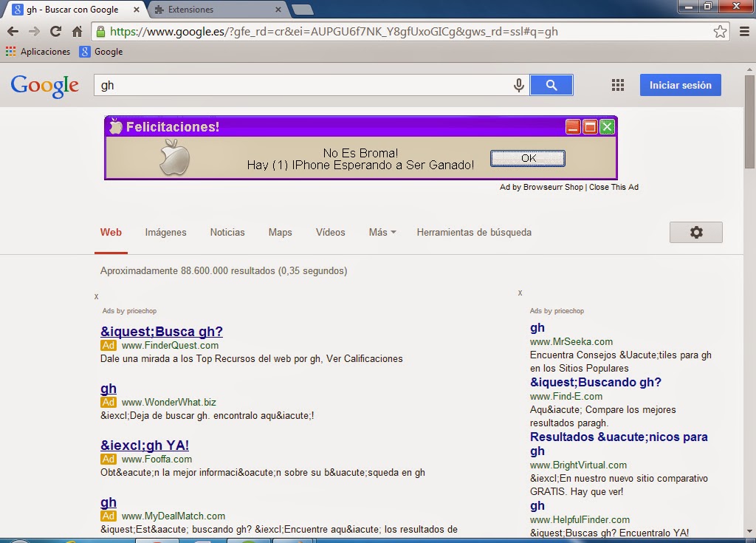Open the ¡gh YA! ad link
Screen dimensions: 756x543
click(x=145, y=445)
